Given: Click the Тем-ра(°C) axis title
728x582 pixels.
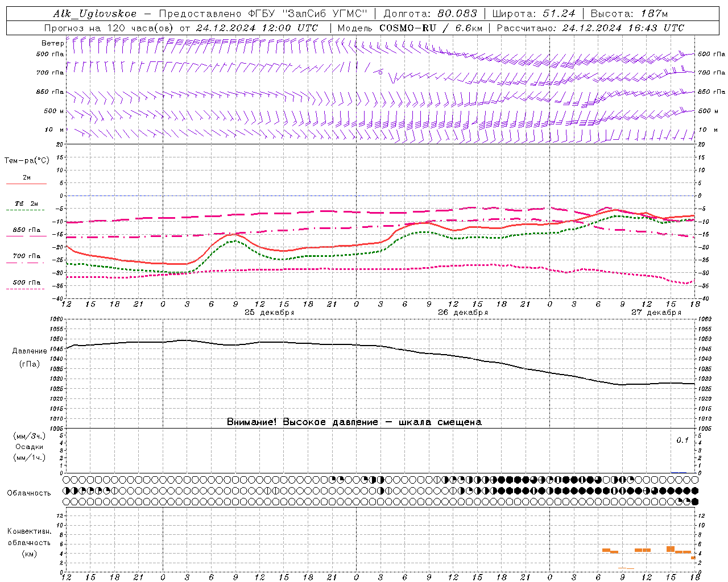Looking at the screenshot, I should click(27, 161).
